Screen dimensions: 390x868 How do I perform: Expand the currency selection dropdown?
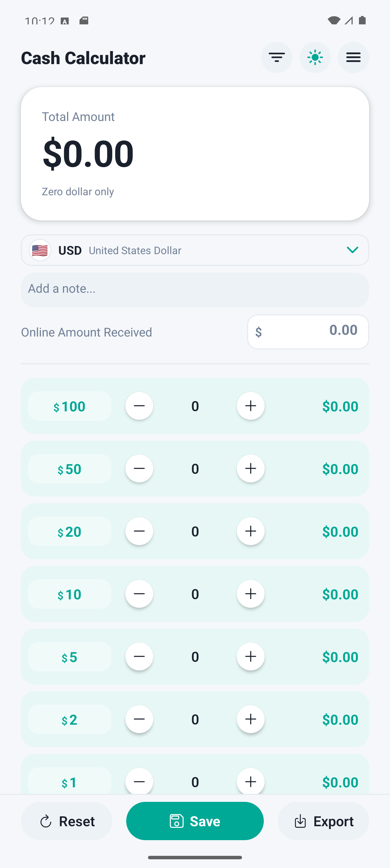click(353, 250)
